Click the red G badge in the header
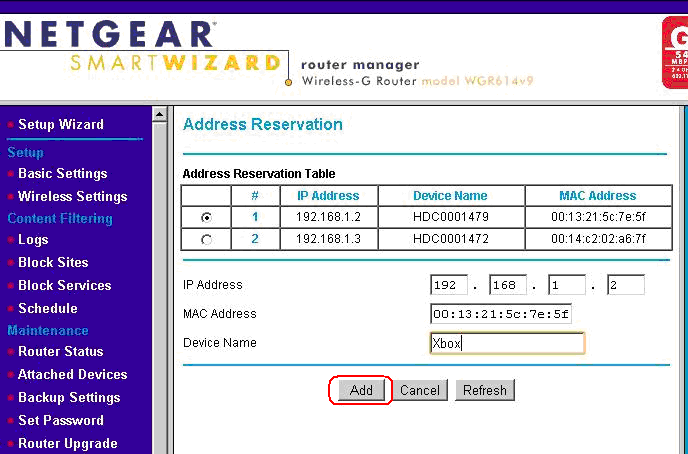This screenshot has width=688, height=454. tap(675, 52)
